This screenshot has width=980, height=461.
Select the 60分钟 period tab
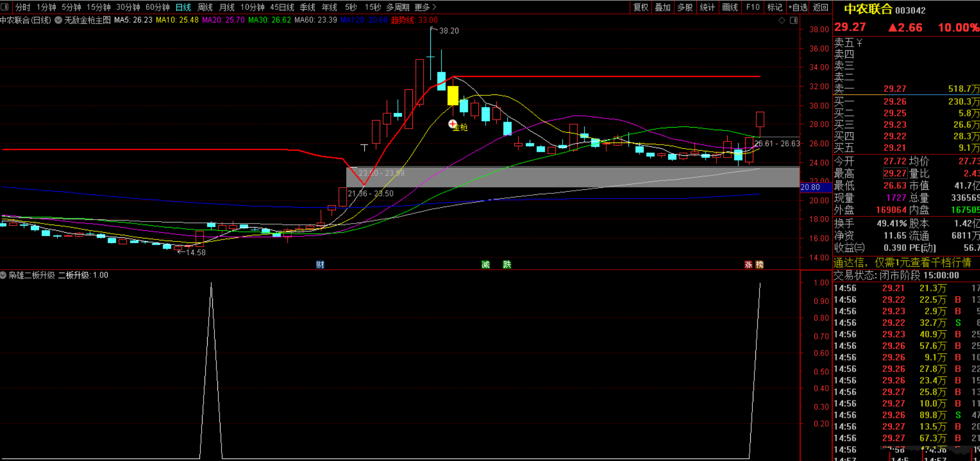[x=158, y=7]
